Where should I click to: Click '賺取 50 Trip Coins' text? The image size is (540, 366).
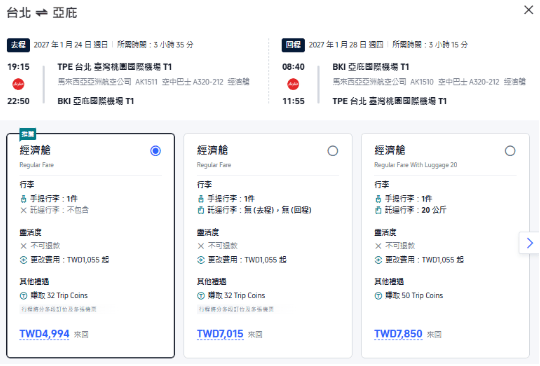pos(414,295)
